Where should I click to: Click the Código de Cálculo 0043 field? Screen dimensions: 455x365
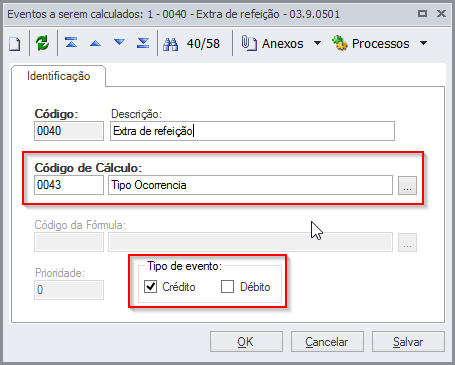(69, 185)
